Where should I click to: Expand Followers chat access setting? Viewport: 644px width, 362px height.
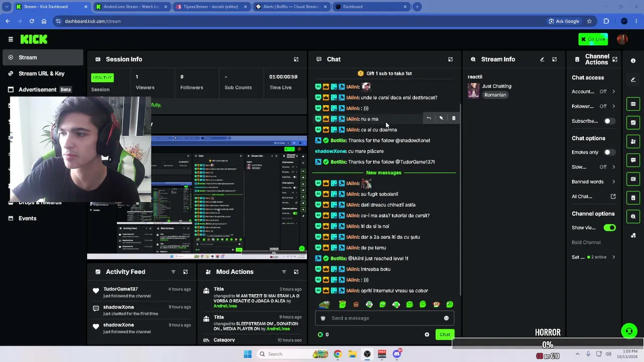click(x=594, y=106)
